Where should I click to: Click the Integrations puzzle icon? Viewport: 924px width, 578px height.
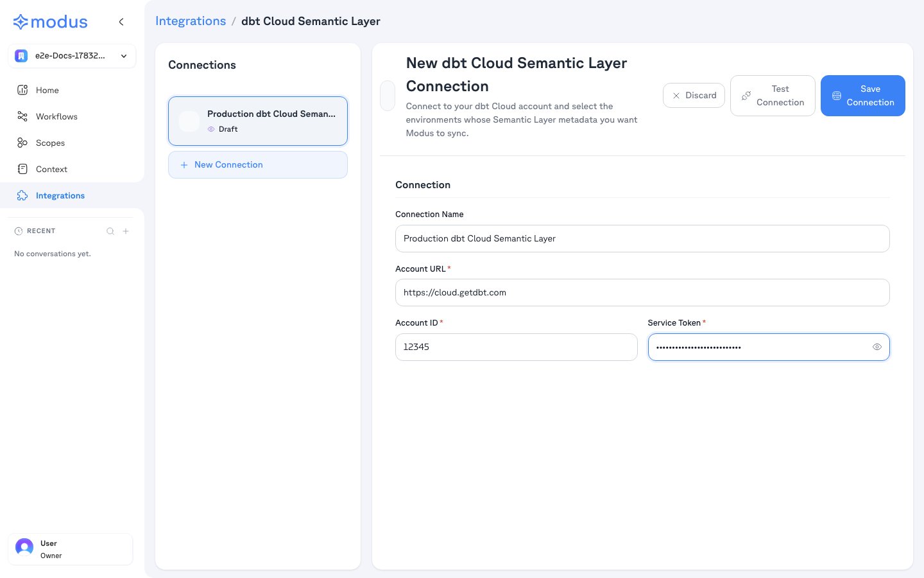(22, 195)
